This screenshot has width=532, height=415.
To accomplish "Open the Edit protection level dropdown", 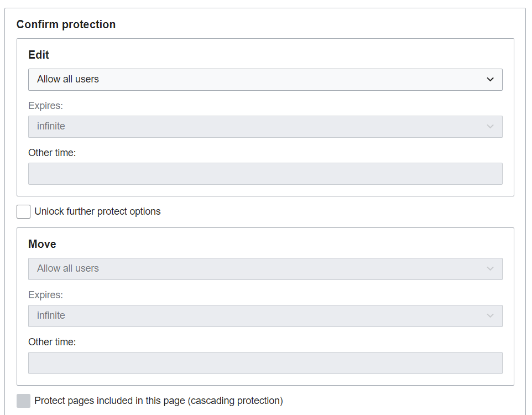I will [x=265, y=80].
